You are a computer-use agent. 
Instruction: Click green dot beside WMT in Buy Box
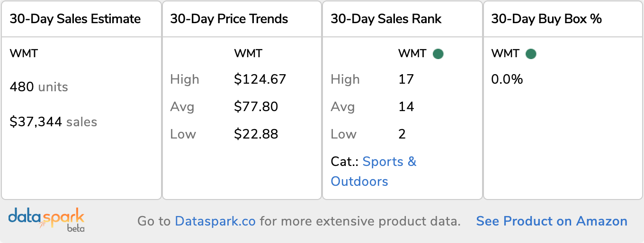pos(531,54)
